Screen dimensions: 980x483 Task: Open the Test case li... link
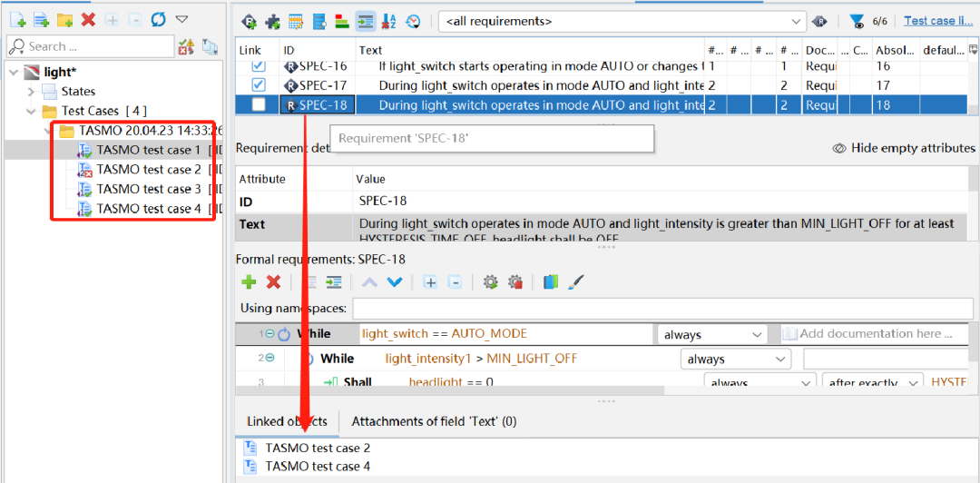pyautogui.click(x=938, y=21)
